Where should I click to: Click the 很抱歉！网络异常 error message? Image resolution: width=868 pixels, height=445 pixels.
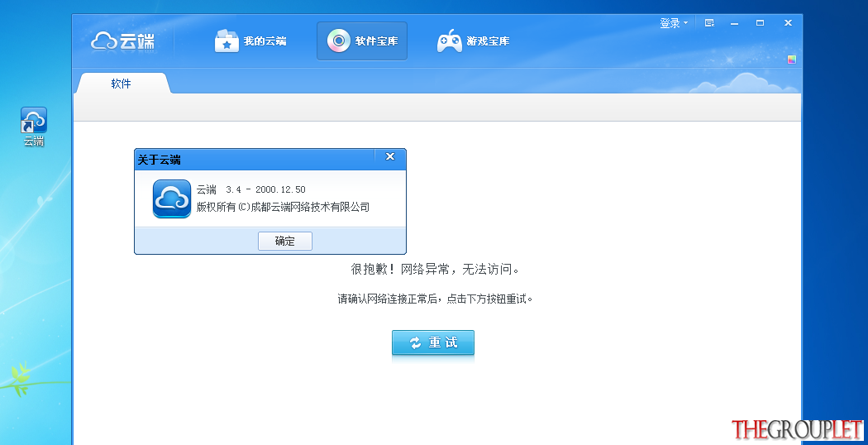435,270
